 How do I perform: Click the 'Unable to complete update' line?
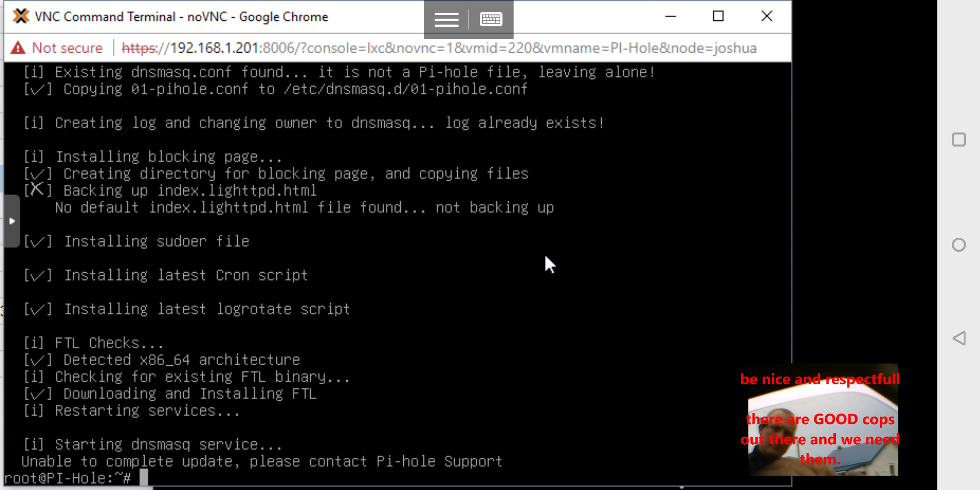tap(261, 461)
